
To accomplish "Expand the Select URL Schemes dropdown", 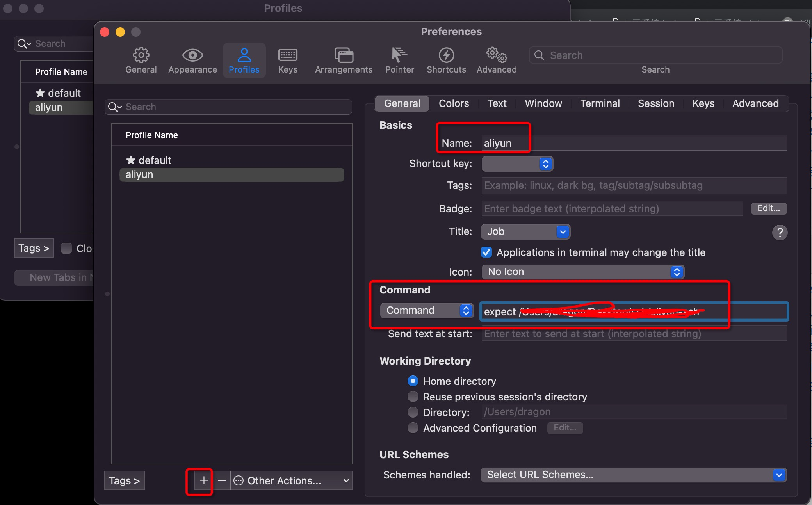I will point(633,475).
